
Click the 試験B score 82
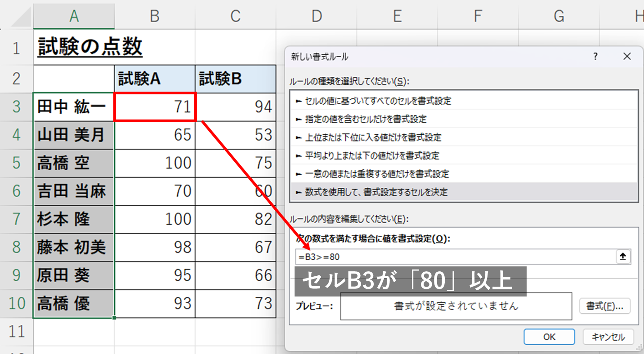coord(236,219)
